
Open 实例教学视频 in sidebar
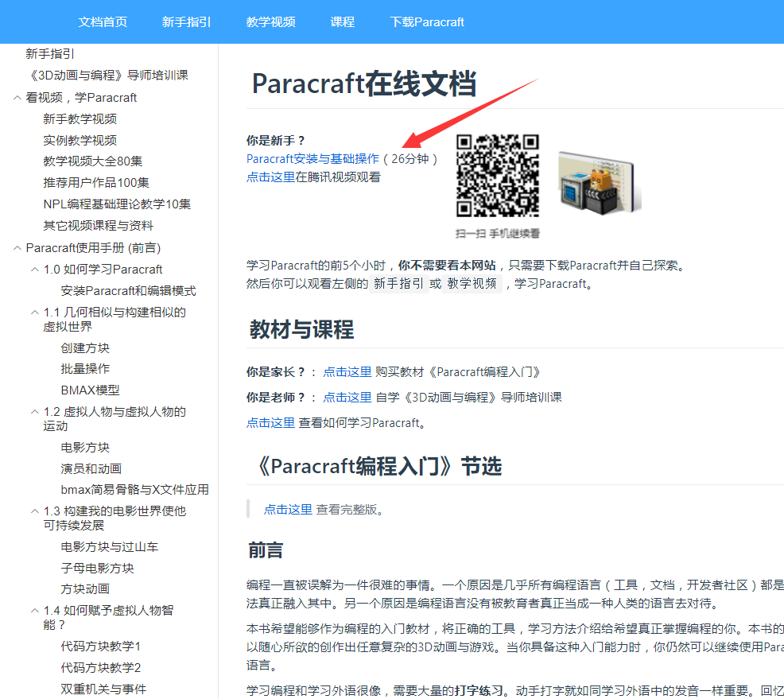point(80,141)
